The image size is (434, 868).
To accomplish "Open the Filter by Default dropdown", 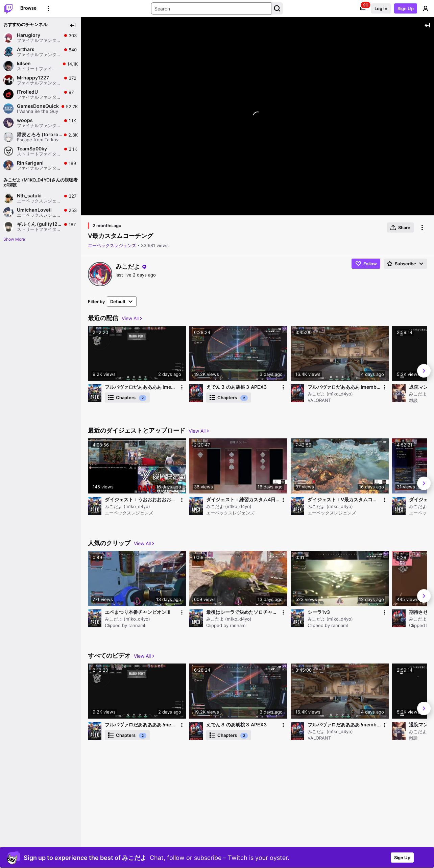I will point(122,302).
